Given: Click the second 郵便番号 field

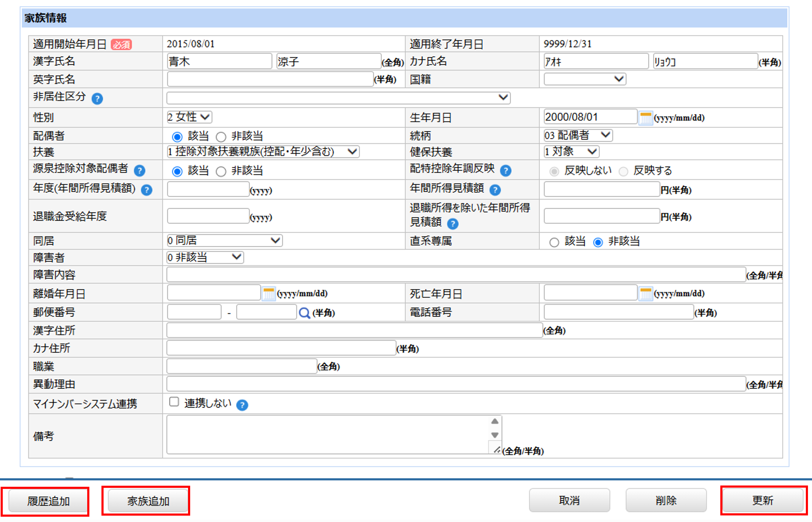Looking at the screenshot, I should click(x=267, y=312).
